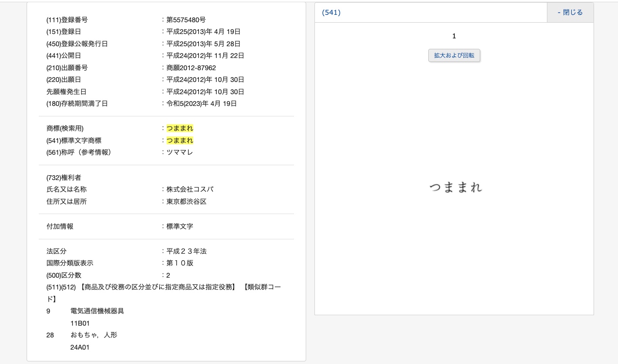Image resolution: width=618 pixels, height=364 pixels.
Task: Click highlighted つまあれ beside 商標(検索用)
Action: [x=180, y=128]
